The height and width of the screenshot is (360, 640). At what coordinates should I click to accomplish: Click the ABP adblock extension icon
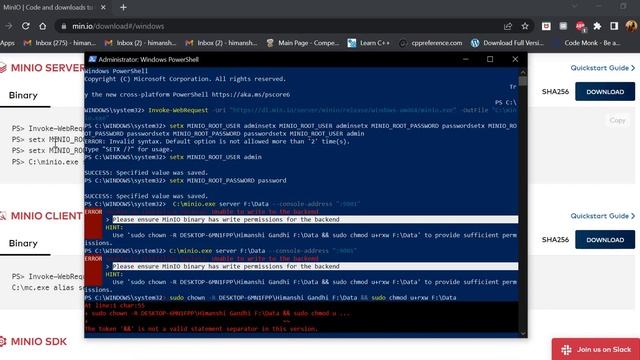[x=580, y=26]
